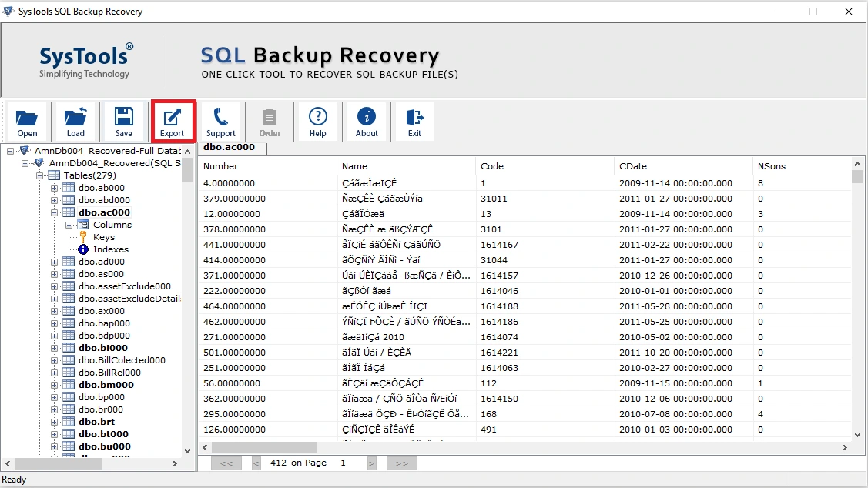The height and width of the screenshot is (488, 868).
Task: Select the dbo.ax000 tree item
Action: (x=102, y=311)
